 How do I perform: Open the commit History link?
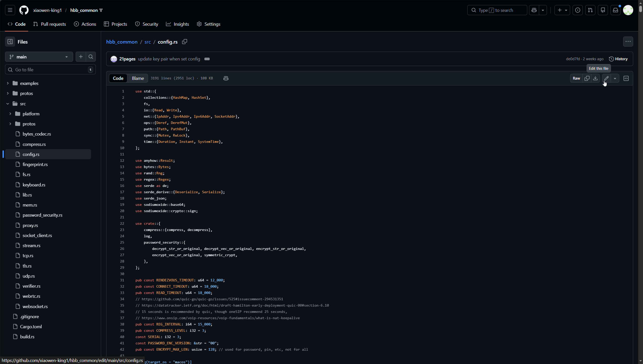(x=618, y=59)
